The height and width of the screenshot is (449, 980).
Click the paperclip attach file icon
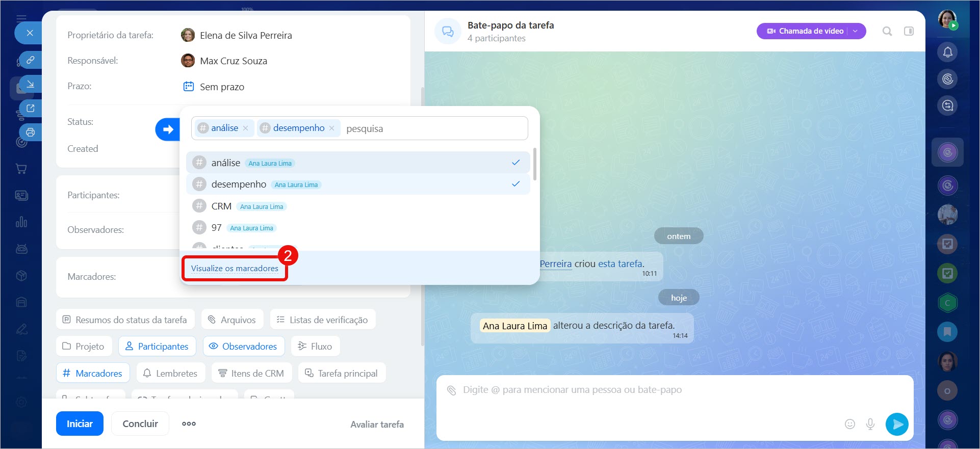[x=451, y=390]
